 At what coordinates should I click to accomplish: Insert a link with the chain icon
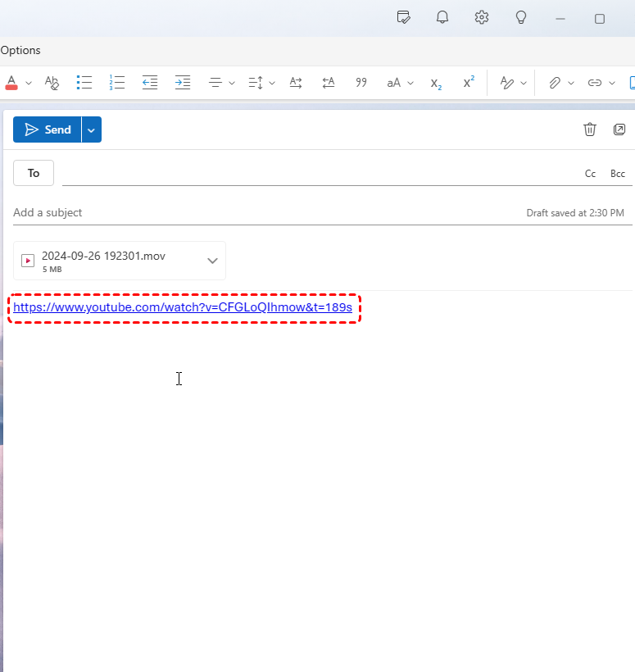click(x=595, y=82)
